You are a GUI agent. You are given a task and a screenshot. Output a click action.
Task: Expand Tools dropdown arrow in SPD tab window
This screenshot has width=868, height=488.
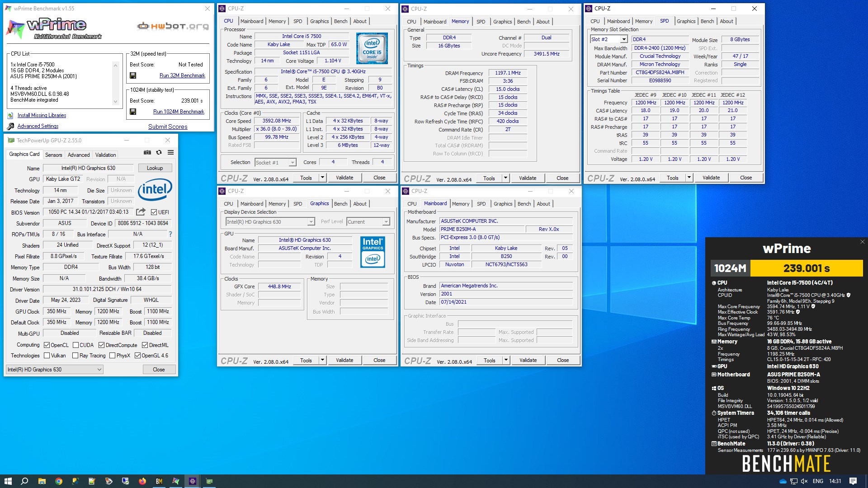coord(689,178)
